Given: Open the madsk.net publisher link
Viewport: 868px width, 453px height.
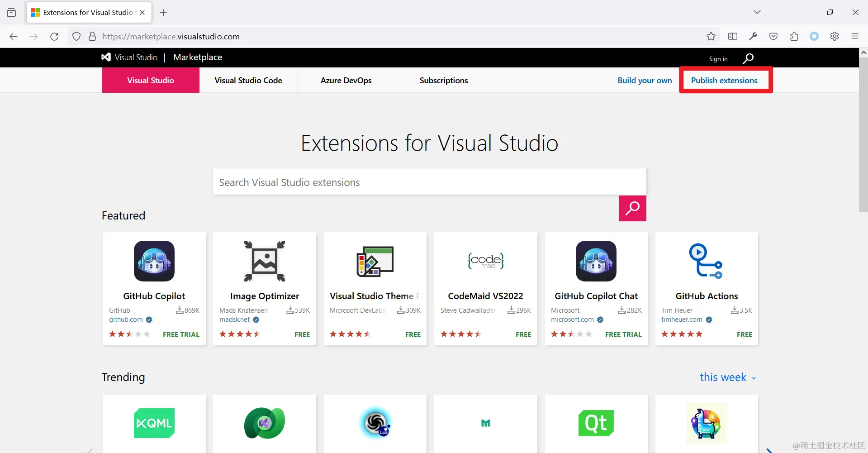Looking at the screenshot, I should 235,319.
